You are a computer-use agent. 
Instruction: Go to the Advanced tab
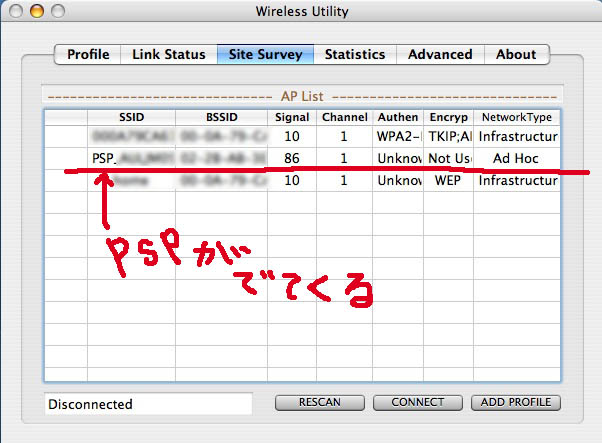[x=439, y=54]
